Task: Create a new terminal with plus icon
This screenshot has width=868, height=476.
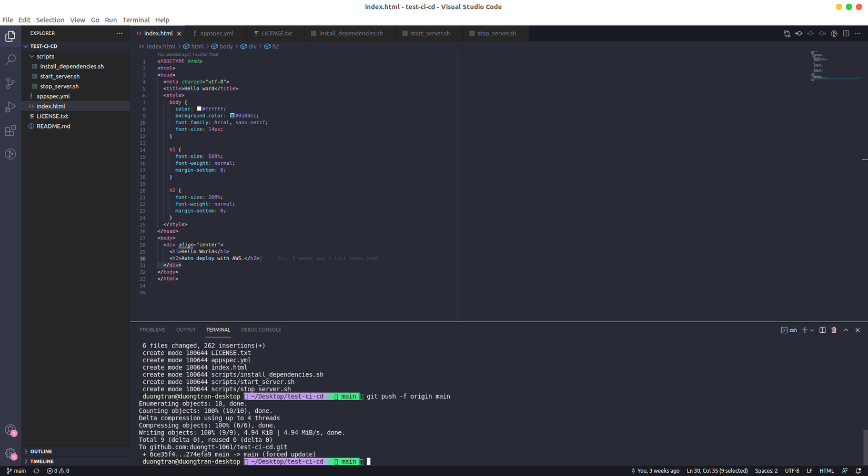Action: 804,330
